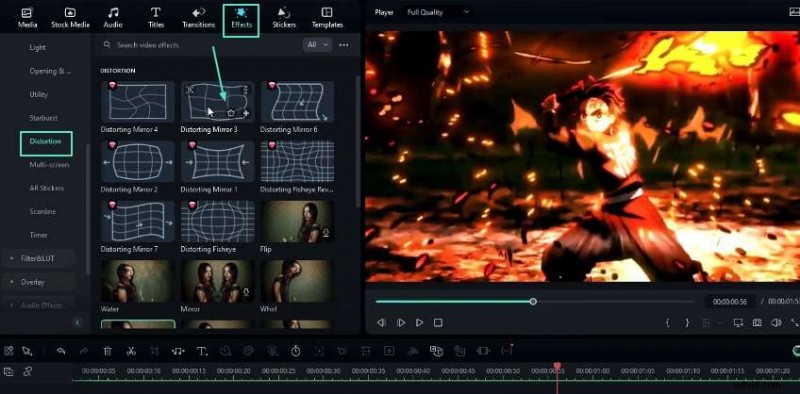800x394 pixels.
Task: Select the Distorting Mirror 2 effect thumbnail
Action: pos(138,161)
